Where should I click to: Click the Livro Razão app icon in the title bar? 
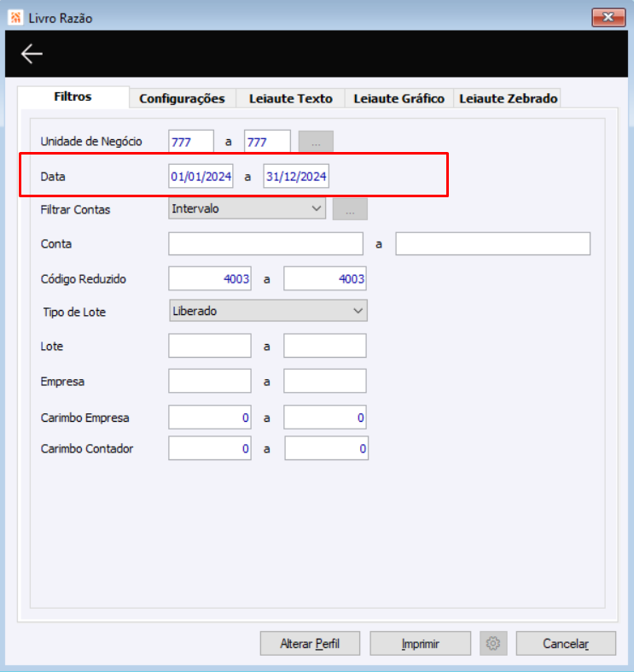click(16, 18)
